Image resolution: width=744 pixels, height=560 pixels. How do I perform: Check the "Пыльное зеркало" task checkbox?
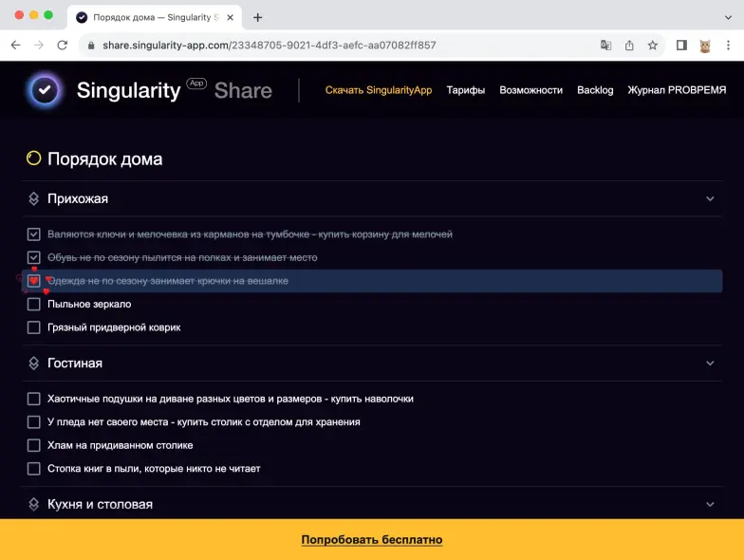(34, 304)
